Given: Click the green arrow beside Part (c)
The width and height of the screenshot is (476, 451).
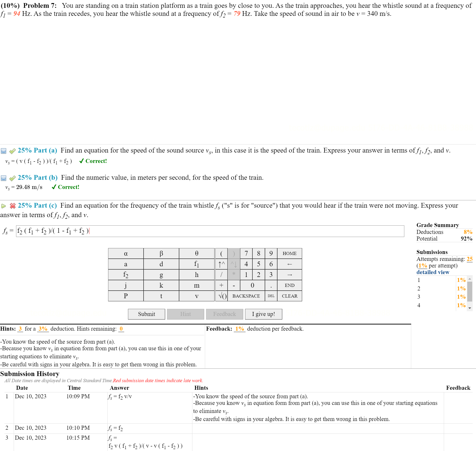Looking at the screenshot, I should [x=3, y=206].
